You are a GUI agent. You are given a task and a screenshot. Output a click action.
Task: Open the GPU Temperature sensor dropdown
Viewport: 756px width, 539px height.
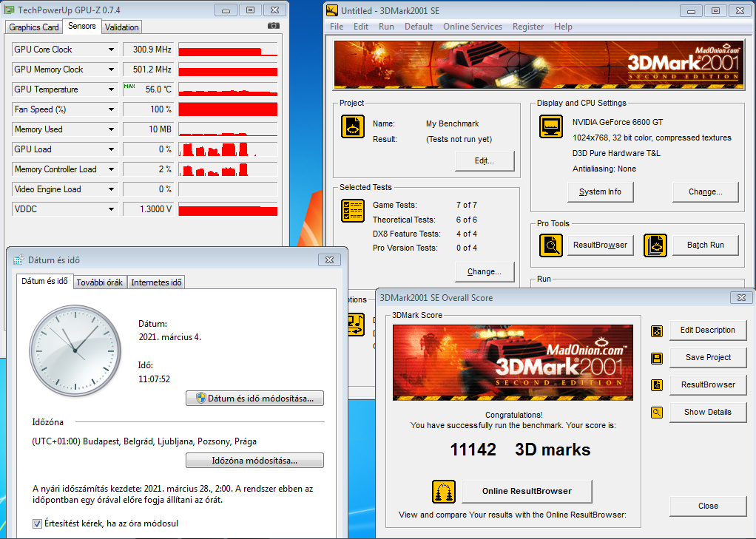112,89
